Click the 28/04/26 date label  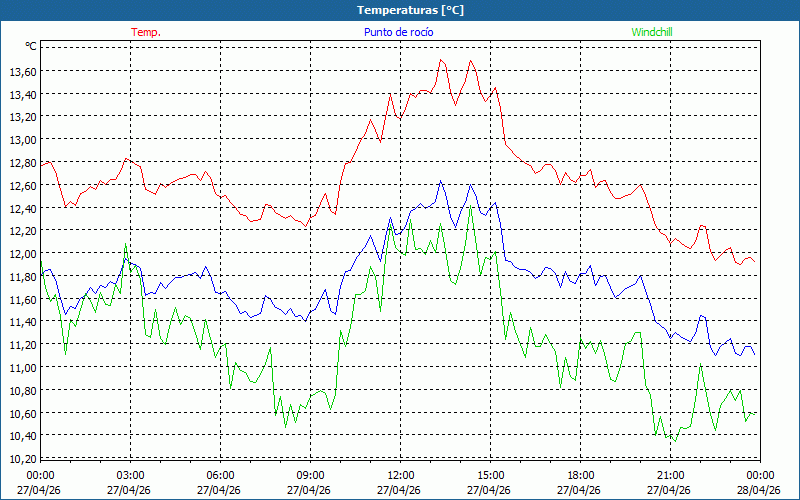click(x=759, y=490)
